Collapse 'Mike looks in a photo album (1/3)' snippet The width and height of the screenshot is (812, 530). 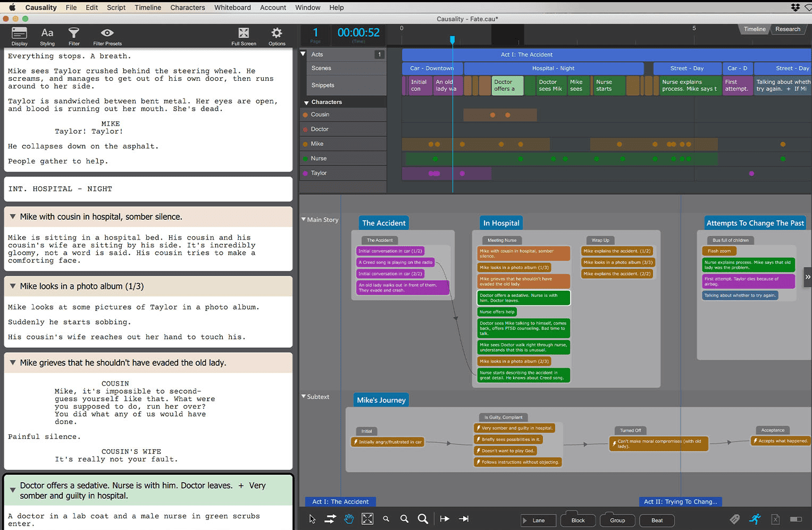tap(13, 286)
